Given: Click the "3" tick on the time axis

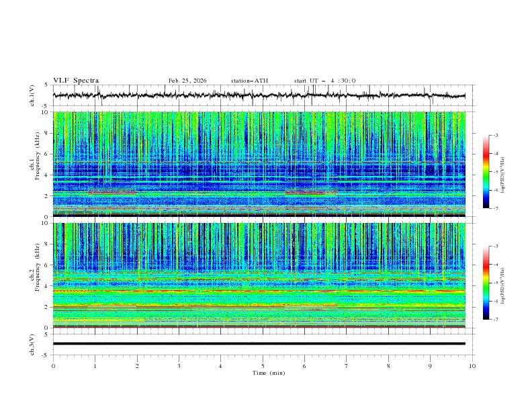Looking at the screenshot, I should coord(179,366).
